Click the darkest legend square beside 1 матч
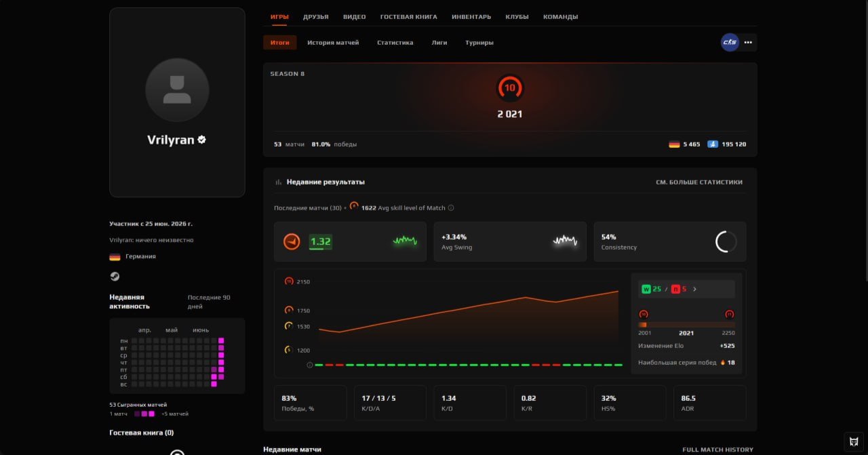Image resolution: width=868 pixels, height=455 pixels. click(137, 414)
